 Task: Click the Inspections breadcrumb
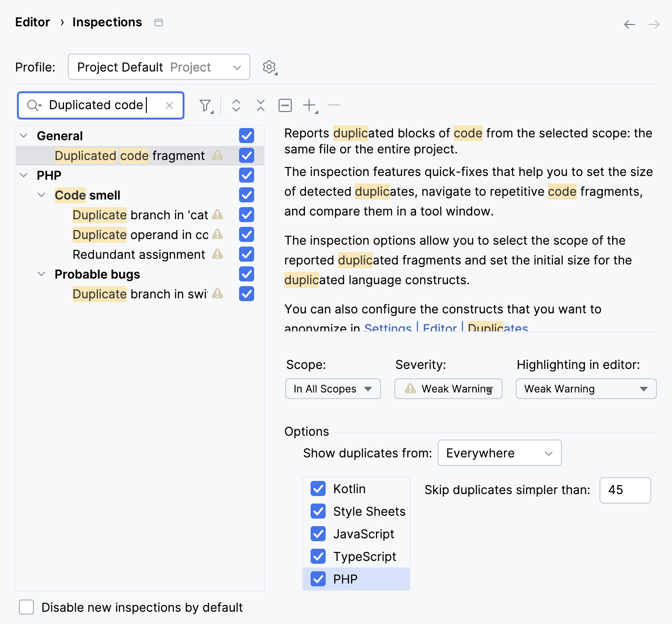pos(107,22)
